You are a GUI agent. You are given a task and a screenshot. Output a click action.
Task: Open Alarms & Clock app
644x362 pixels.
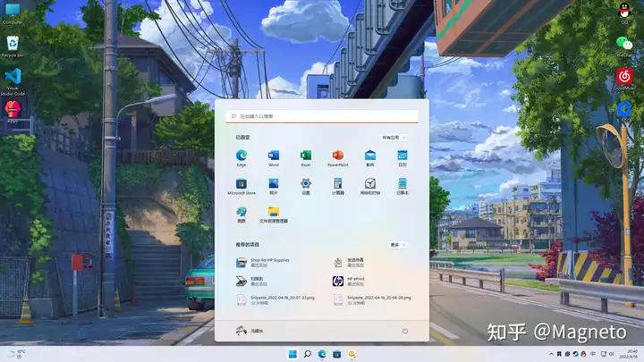pos(370,185)
